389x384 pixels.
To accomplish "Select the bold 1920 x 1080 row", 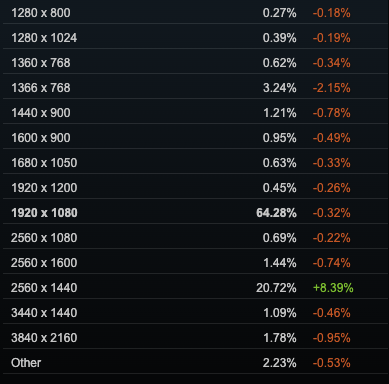I will coord(195,213).
